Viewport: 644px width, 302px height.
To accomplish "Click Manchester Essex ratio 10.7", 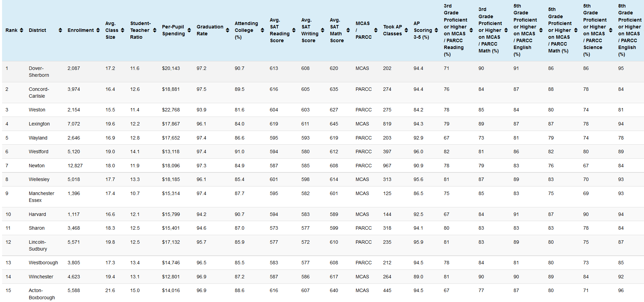I will coord(135,193).
